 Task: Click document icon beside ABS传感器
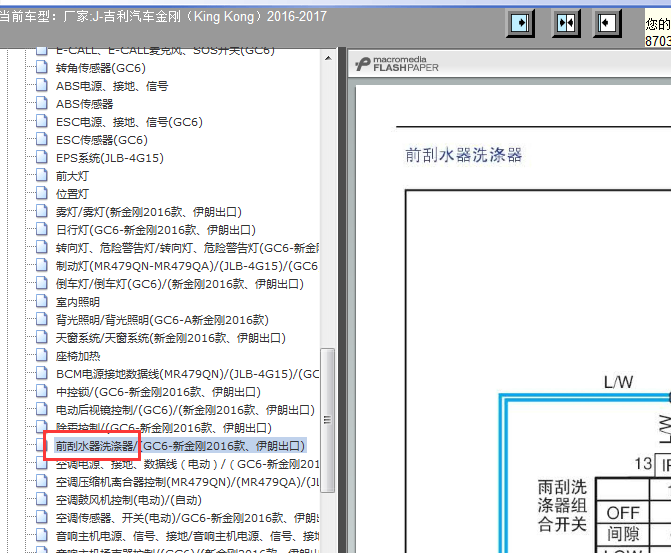click(42, 103)
